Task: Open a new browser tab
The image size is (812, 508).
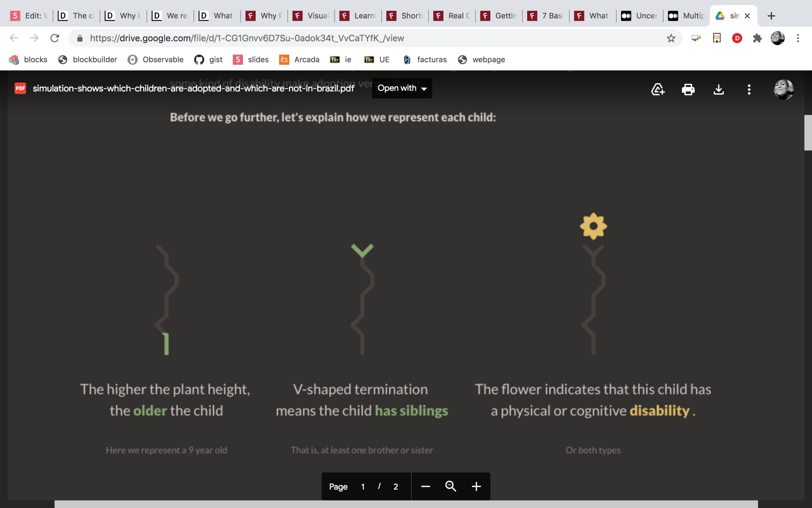Action: click(771, 16)
